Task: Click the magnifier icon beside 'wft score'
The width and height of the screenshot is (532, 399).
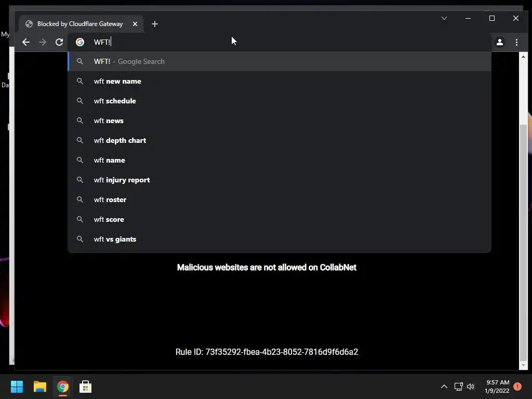Action: (x=79, y=219)
